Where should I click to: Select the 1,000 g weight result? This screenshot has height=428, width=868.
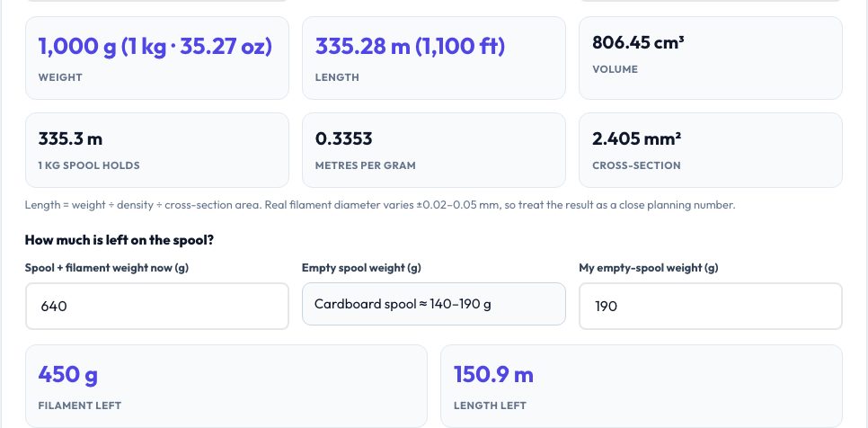[x=155, y=47]
